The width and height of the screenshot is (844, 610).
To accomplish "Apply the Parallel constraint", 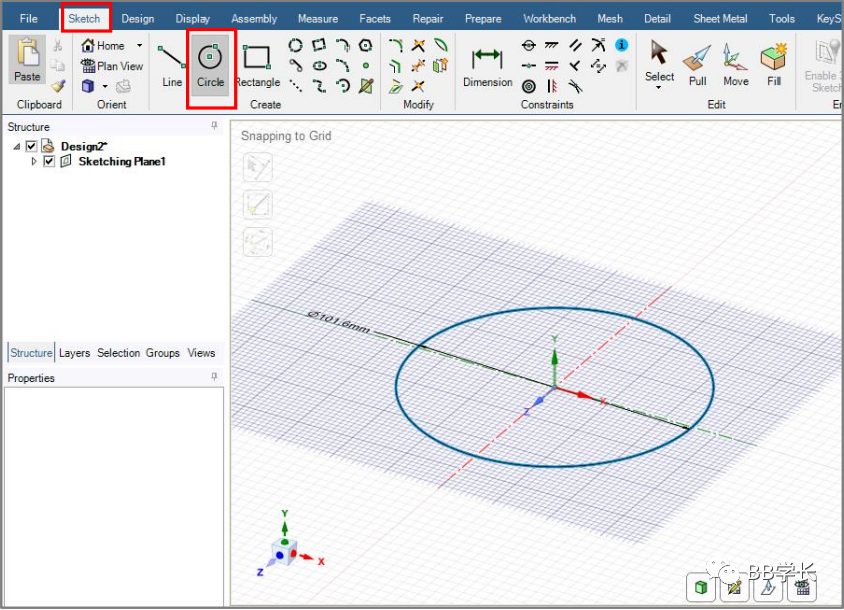I will click(575, 45).
